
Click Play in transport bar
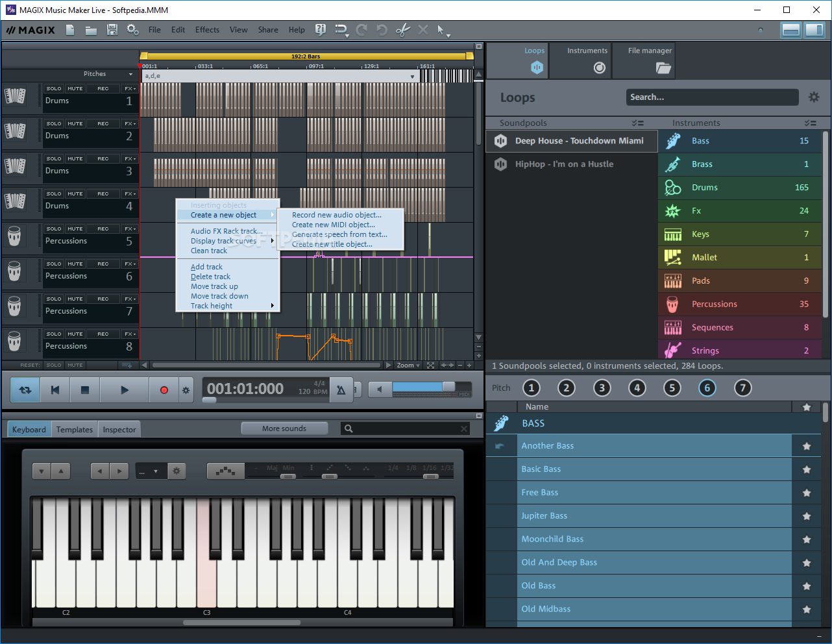coord(125,390)
